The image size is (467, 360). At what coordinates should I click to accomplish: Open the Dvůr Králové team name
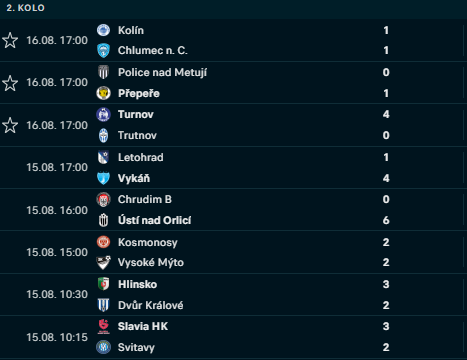click(150, 305)
